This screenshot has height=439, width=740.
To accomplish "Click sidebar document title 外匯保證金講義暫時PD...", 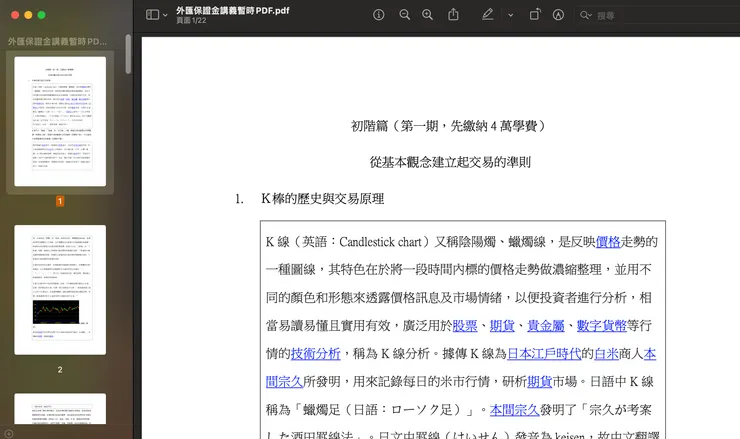I will coord(57,42).
